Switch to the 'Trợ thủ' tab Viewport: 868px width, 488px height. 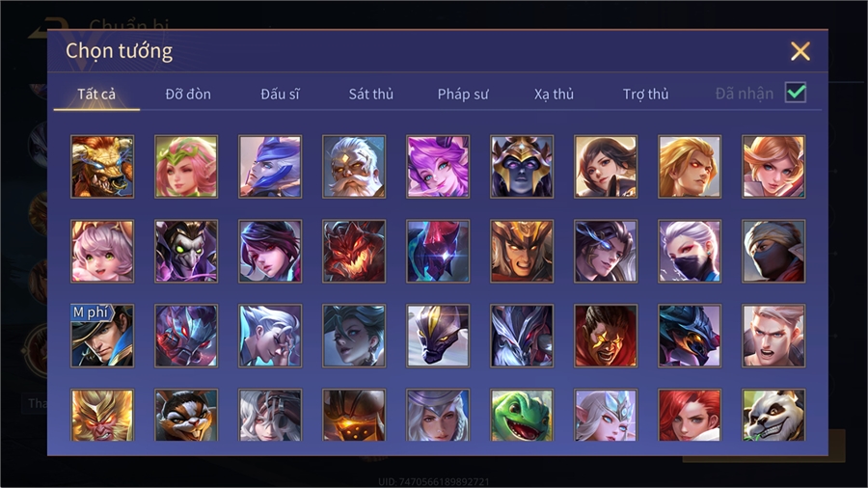[x=645, y=95]
